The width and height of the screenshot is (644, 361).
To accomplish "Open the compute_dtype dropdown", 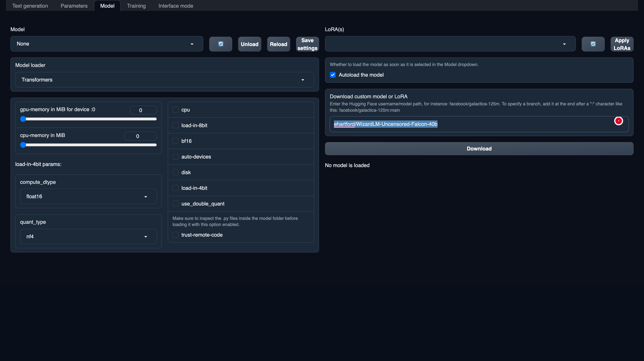I will tap(88, 196).
